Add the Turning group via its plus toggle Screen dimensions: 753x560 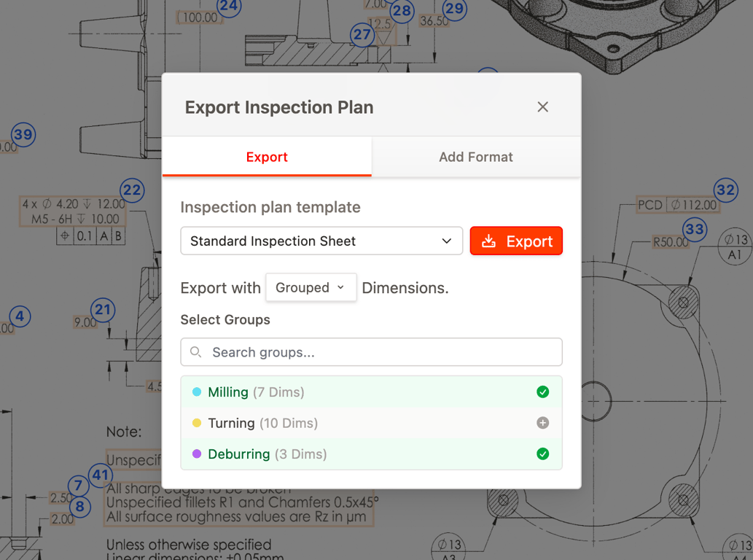pos(543,423)
